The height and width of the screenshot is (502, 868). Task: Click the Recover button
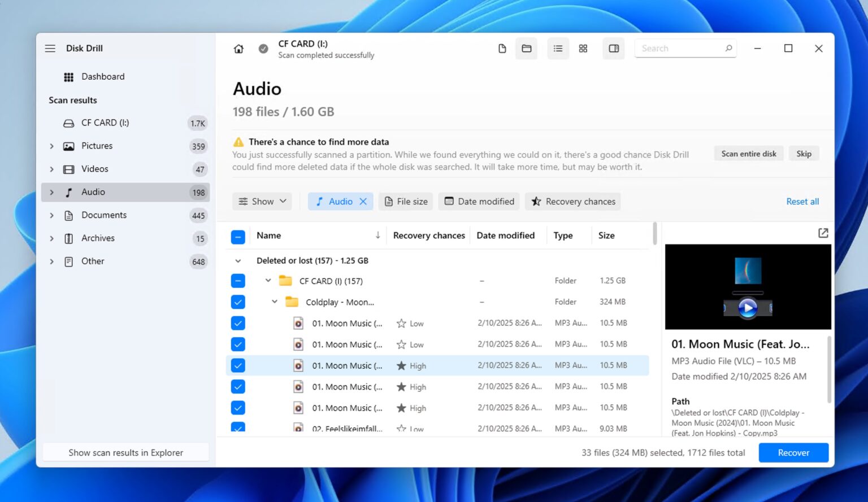pos(793,452)
